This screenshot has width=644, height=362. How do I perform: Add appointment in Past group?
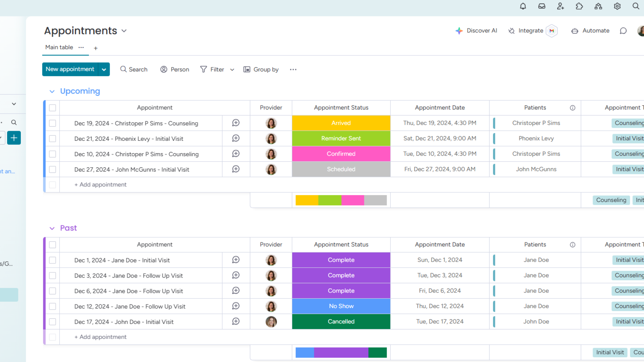[100, 337]
